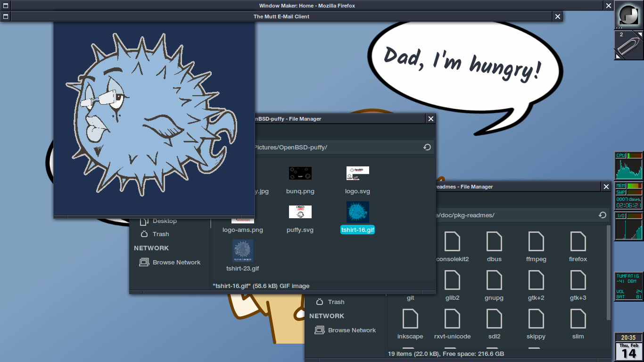Open the I/O monitor dockapp

629,226
